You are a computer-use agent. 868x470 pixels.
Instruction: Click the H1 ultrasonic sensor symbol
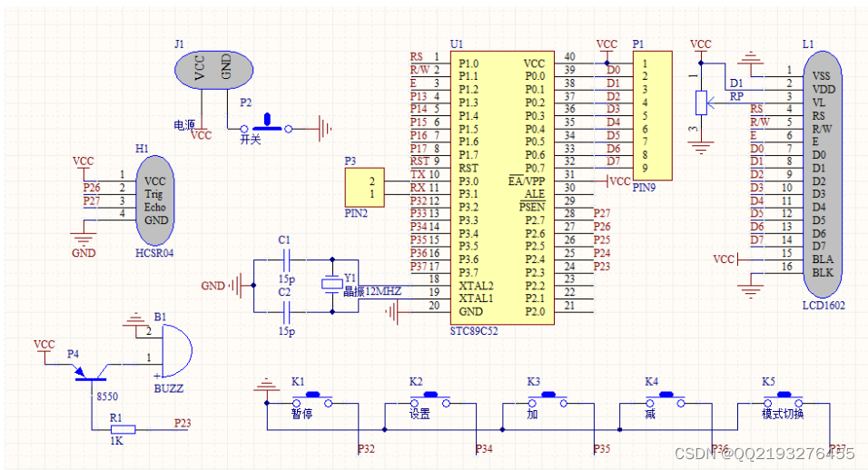155,201
